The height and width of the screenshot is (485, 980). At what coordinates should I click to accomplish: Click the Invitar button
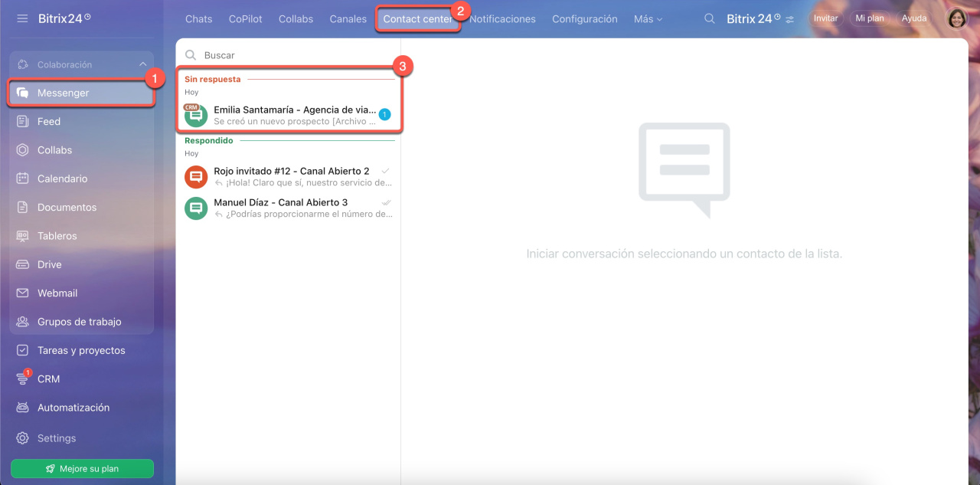(825, 18)
